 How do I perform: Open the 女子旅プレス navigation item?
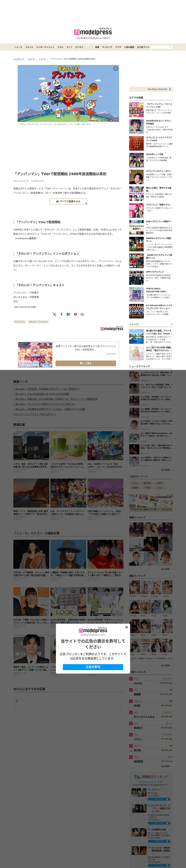143,47
